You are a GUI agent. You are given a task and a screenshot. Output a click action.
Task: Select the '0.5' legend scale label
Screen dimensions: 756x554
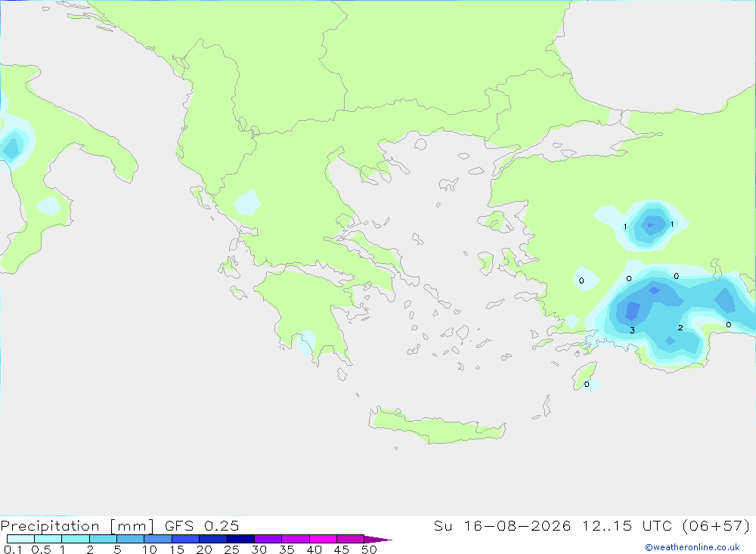41,549
